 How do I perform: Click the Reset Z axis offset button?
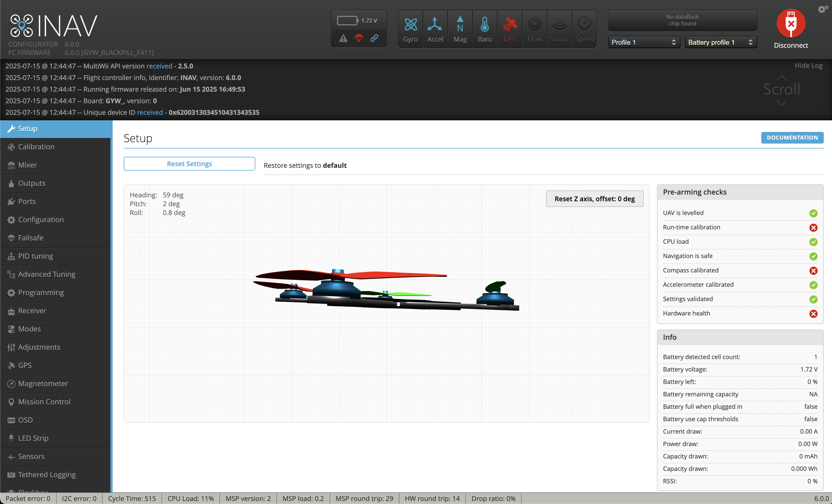594,199
